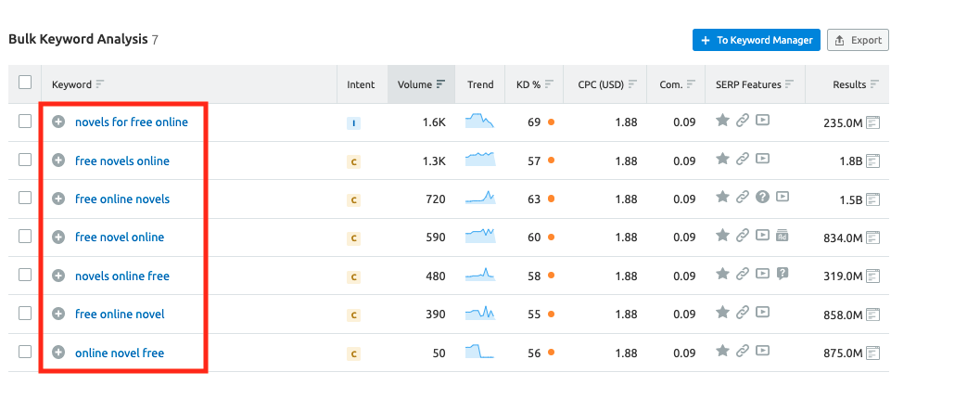Screen dimensions: 980x398
Task: Toggle the select-all checkbox in table header
Action: click(25, 82)
